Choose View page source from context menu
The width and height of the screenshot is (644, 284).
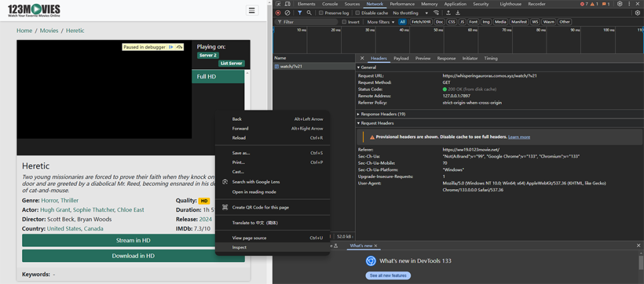(x=272, y=237)
